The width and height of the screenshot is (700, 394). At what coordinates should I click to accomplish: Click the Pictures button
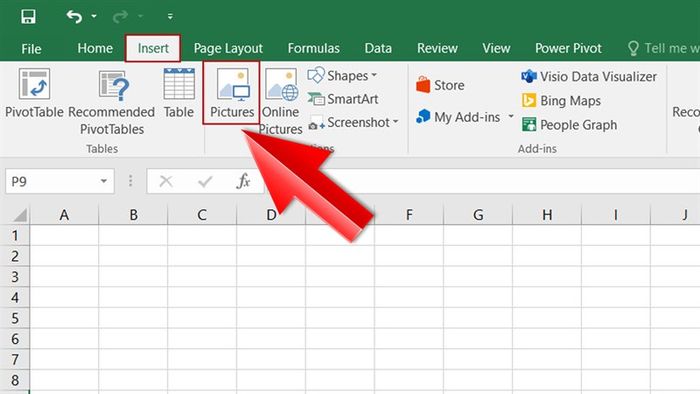pyautogui.click(x=232, y=93)
